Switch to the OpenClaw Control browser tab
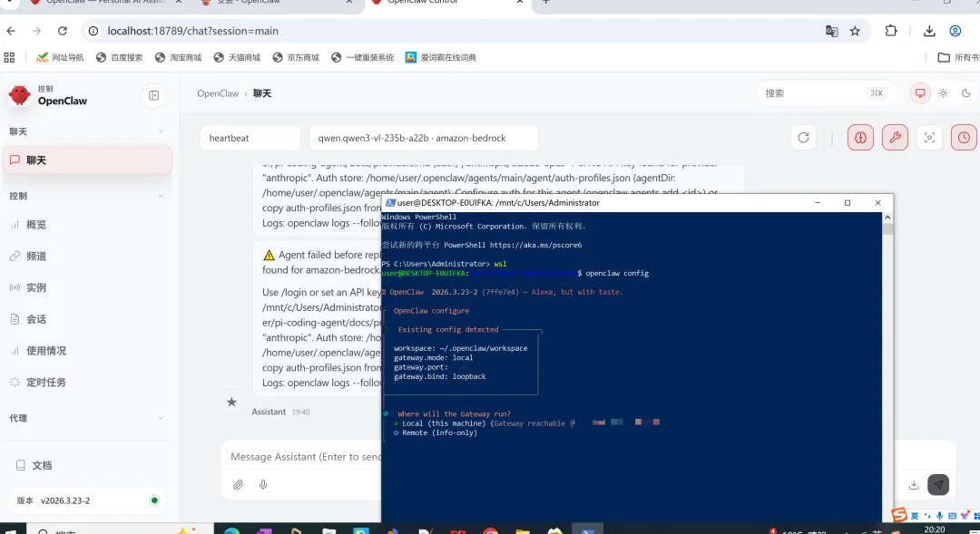 pos(447,3)
